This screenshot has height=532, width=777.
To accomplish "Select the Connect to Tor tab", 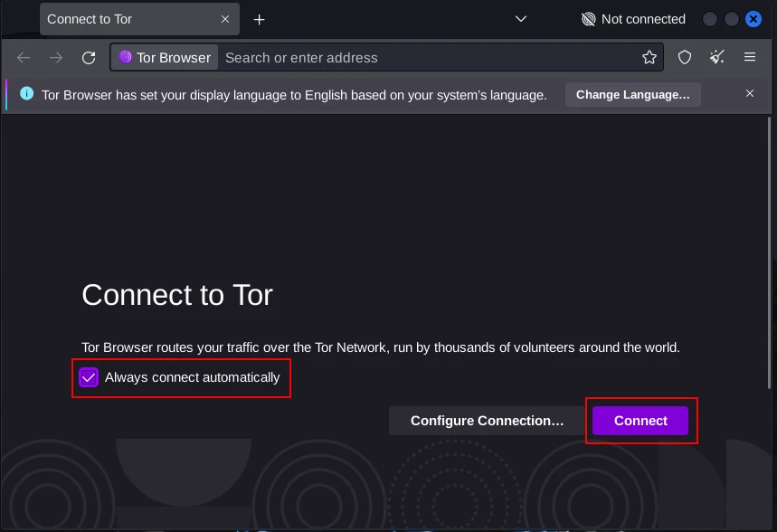I will (127, 19).
